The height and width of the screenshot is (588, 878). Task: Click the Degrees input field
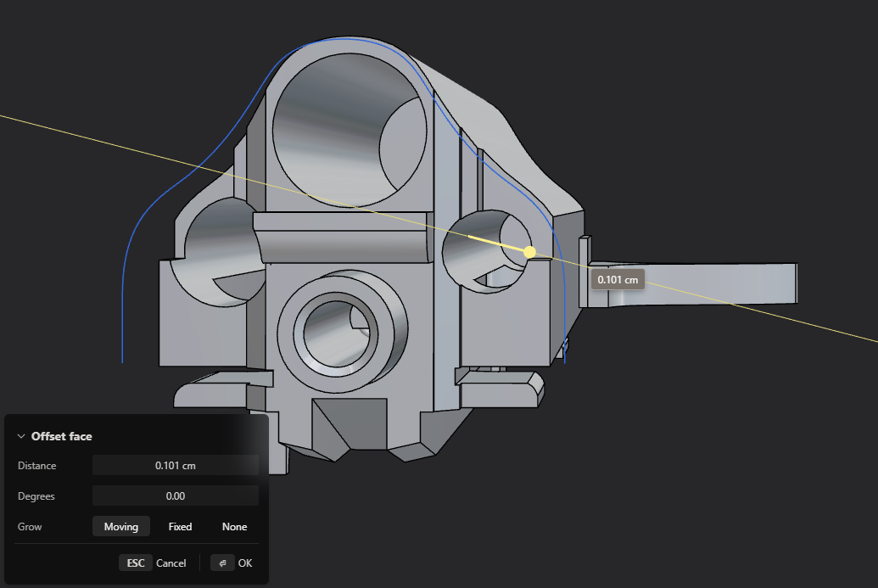(176, 496)
